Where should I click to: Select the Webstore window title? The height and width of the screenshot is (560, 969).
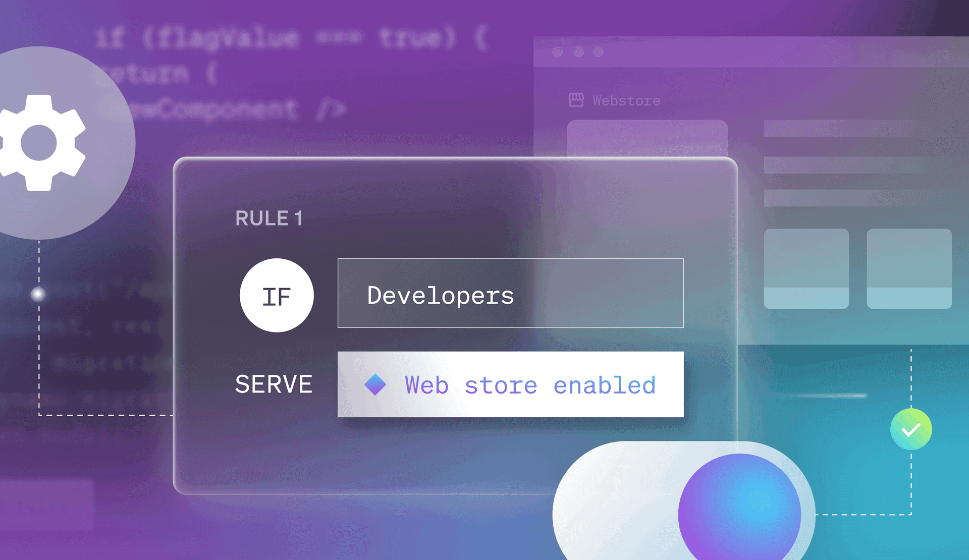click(626, 100)
